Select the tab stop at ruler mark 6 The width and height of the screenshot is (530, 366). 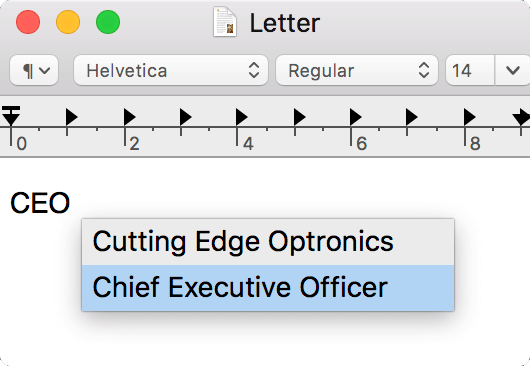coord(356,117)
